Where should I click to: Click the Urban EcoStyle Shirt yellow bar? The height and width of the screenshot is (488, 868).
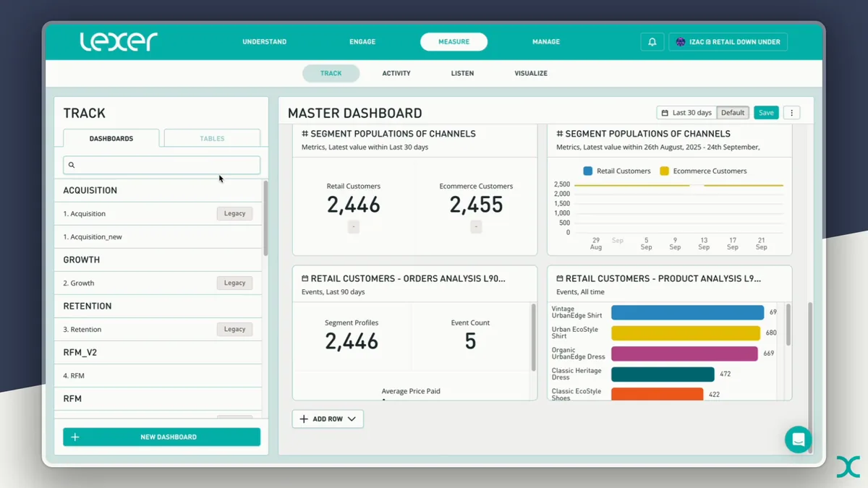(686, 333)
